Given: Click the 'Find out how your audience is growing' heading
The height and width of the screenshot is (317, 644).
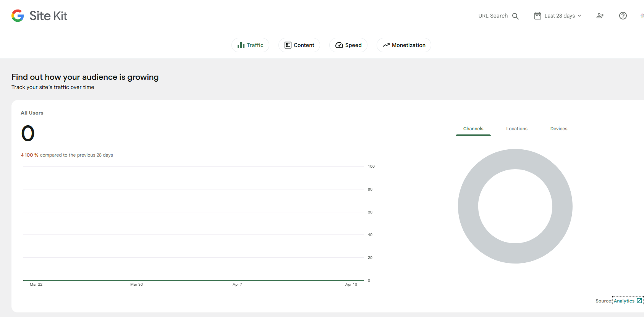Looking at the screenshot, I should [x=85, y=77].
